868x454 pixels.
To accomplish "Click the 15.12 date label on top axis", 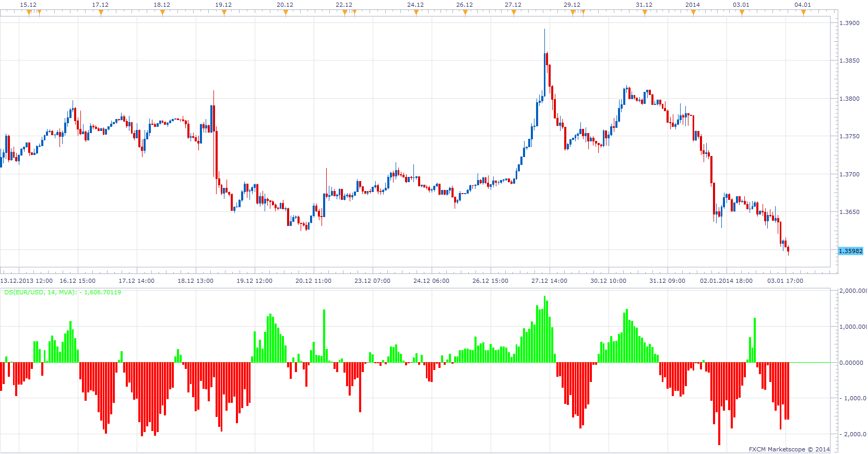I will click(28, 5).
